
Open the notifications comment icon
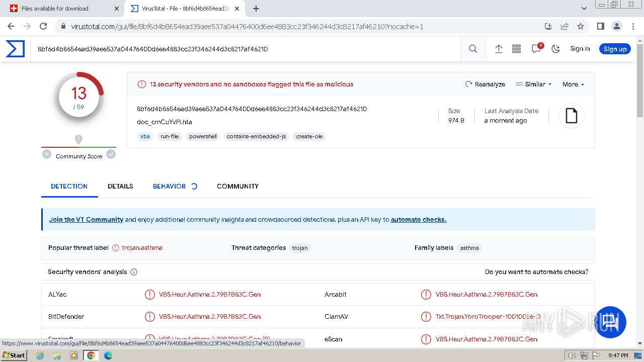[536, 48]
